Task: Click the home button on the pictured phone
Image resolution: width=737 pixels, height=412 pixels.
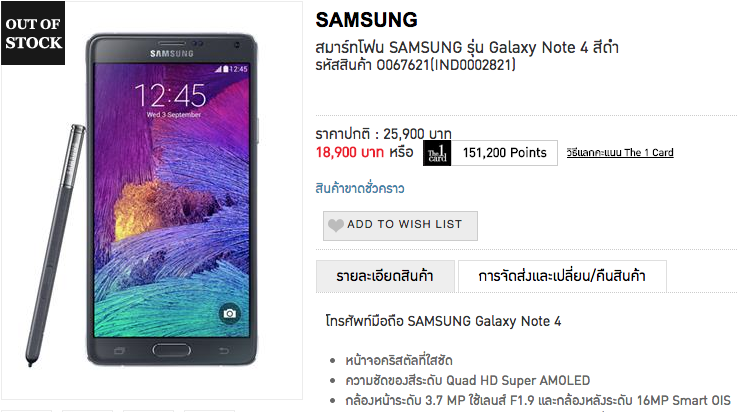Action: point(172,350)
